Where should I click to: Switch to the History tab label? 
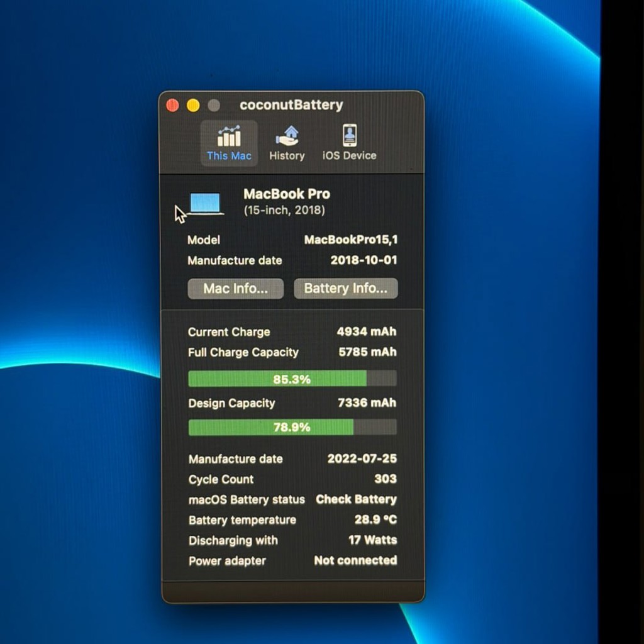(x=287, y=156)
